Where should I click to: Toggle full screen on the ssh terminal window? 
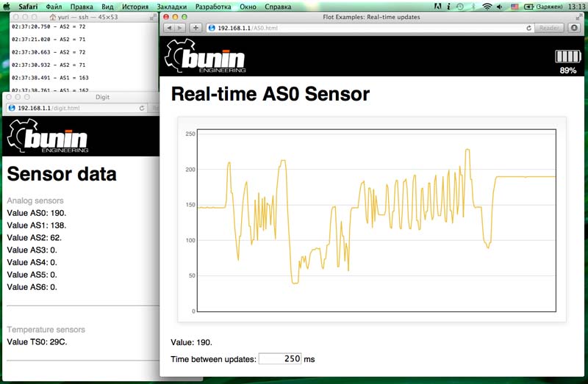[x=153, y=17]
